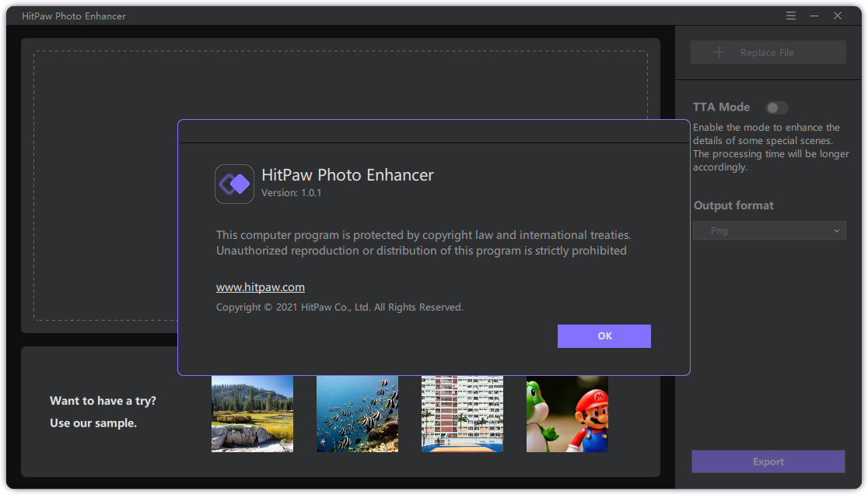Open the www.hitpaw.com link

pyautogui.click(x=261, y=287)
